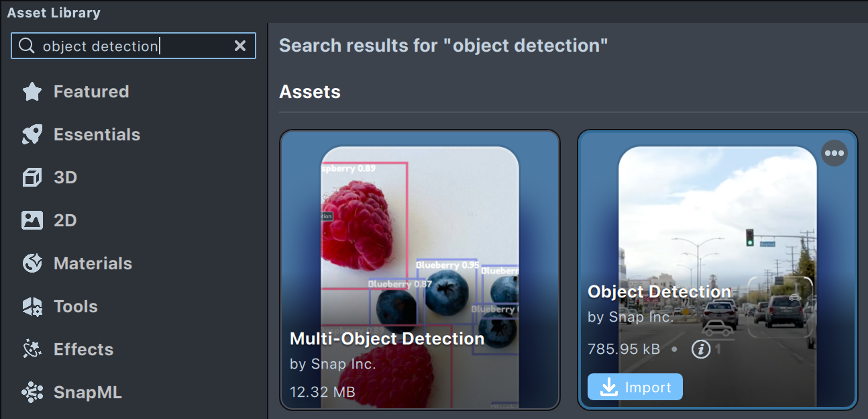Image resolution: width=868 pixels, height=419 pixels.
Task: Select the Object Detection traffic thumbnail
Action: point(717,222)
